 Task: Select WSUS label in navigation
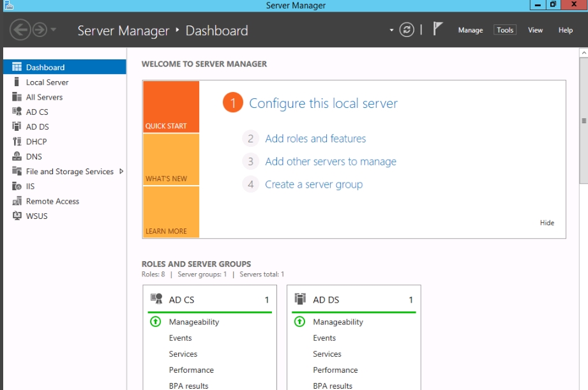coord(37,216)
